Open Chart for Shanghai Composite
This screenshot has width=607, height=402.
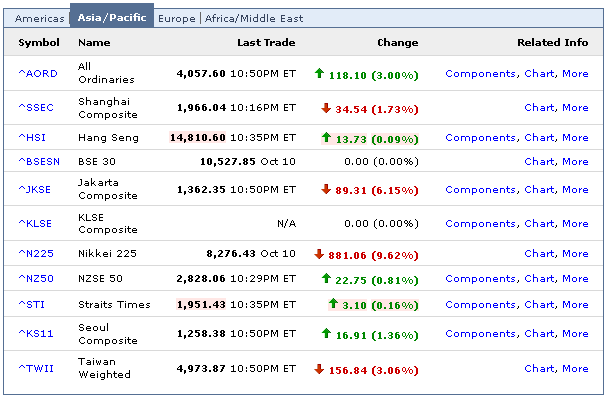pyautogui.click(x=539, y=108)
